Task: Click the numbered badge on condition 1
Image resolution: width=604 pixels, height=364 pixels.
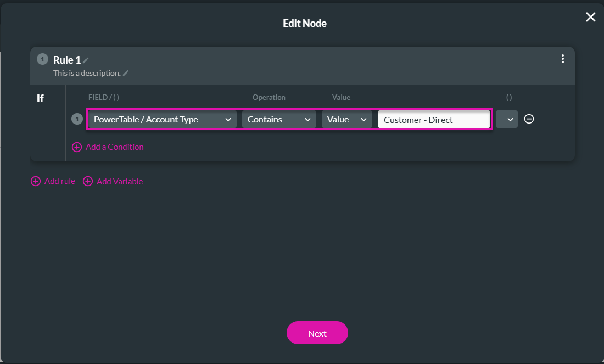Action: click(77, 119)
